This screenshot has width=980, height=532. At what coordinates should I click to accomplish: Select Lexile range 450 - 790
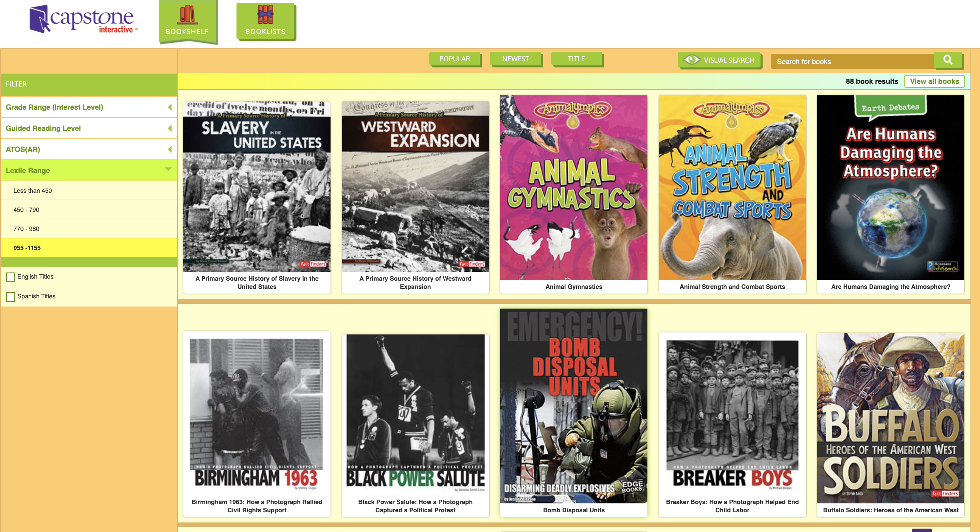click(x=89, y=209)
